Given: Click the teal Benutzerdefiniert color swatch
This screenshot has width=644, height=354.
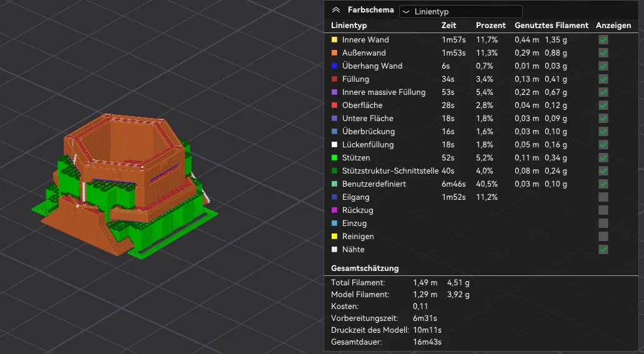Looking at the screenshot, I should [334, 184].
